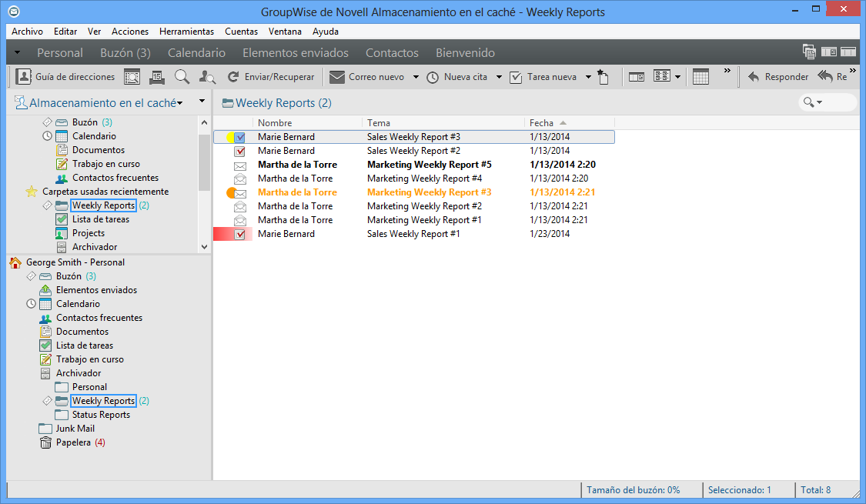Sort list by Nombre column header
The image size is (866, 504).
click(307, 123)
